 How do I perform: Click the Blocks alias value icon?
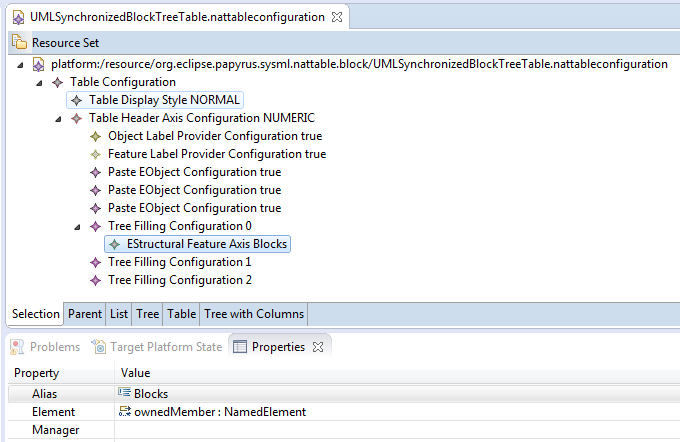coord(124,393)
